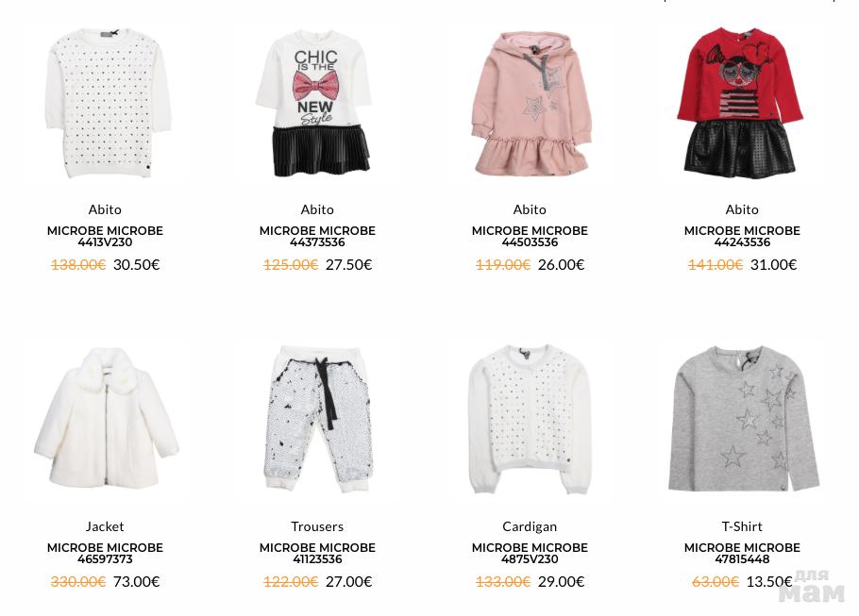Click the MICROBE MICROBE 4875V230 cardigan title
The width and height of the screenshot is (859, 616).
[x=530, y=553]
